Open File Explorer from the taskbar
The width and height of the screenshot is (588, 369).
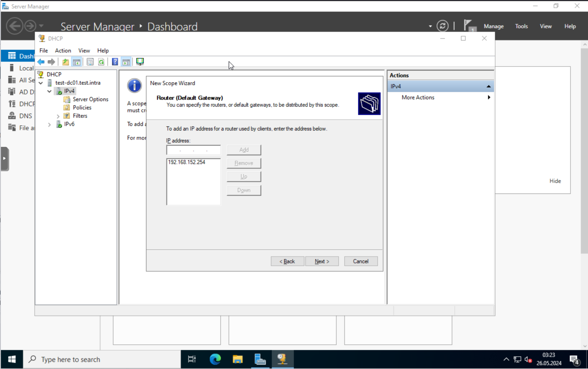point(238,359)
